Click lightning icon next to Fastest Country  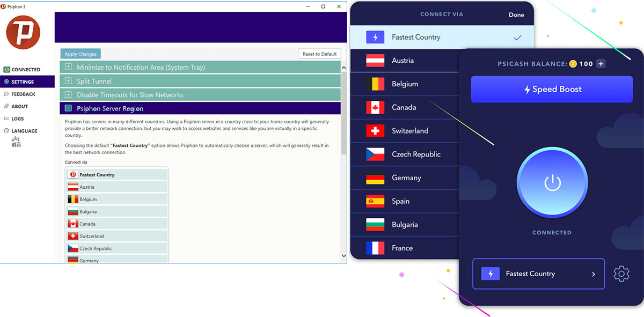375,37
